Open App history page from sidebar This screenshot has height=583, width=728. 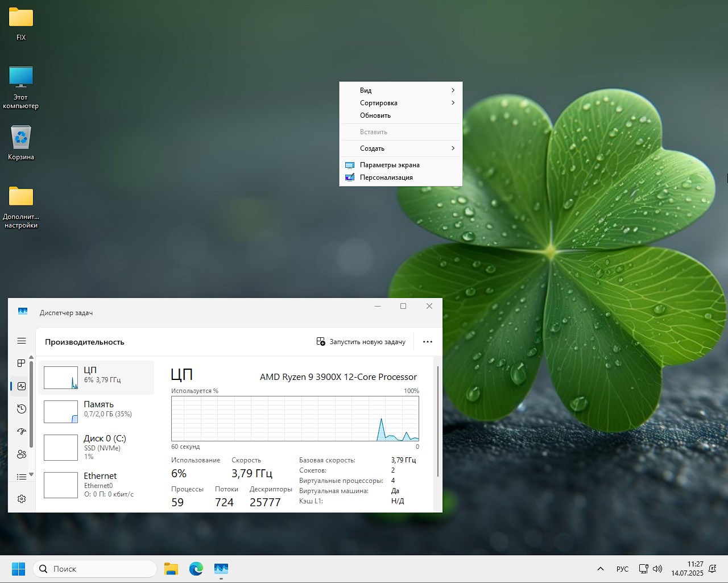(22, 409)
